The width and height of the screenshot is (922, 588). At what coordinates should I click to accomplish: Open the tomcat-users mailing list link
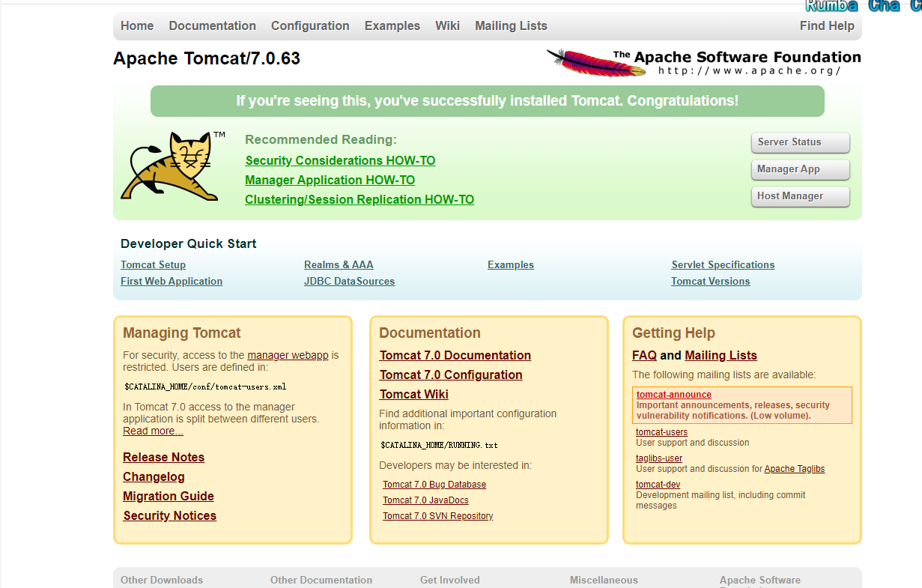coord(661,432)
